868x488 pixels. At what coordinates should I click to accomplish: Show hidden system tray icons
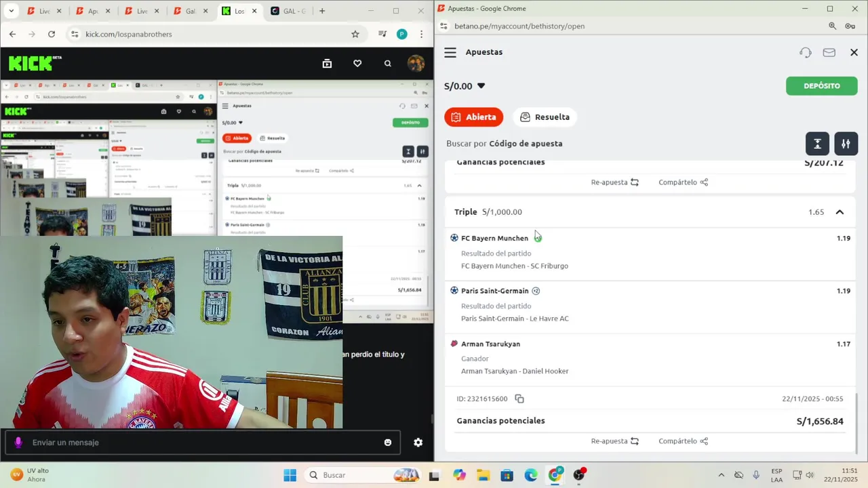point(721,475)
